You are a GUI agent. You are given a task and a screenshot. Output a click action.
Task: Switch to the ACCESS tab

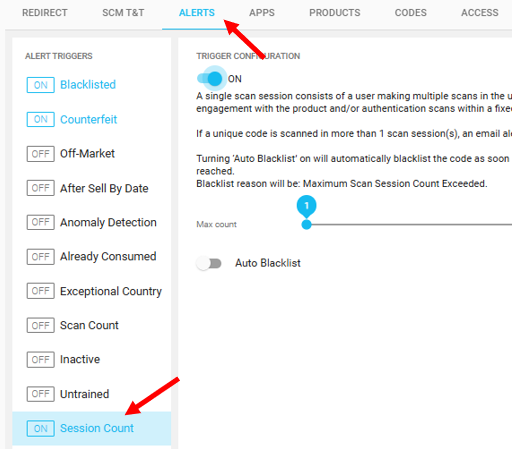point(479,13)
